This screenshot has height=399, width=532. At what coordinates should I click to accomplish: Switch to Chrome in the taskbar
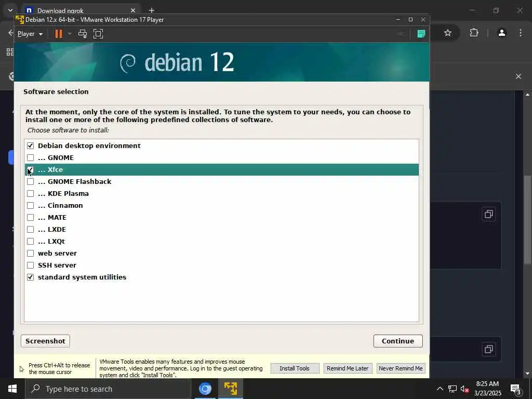tap(205, 389)
